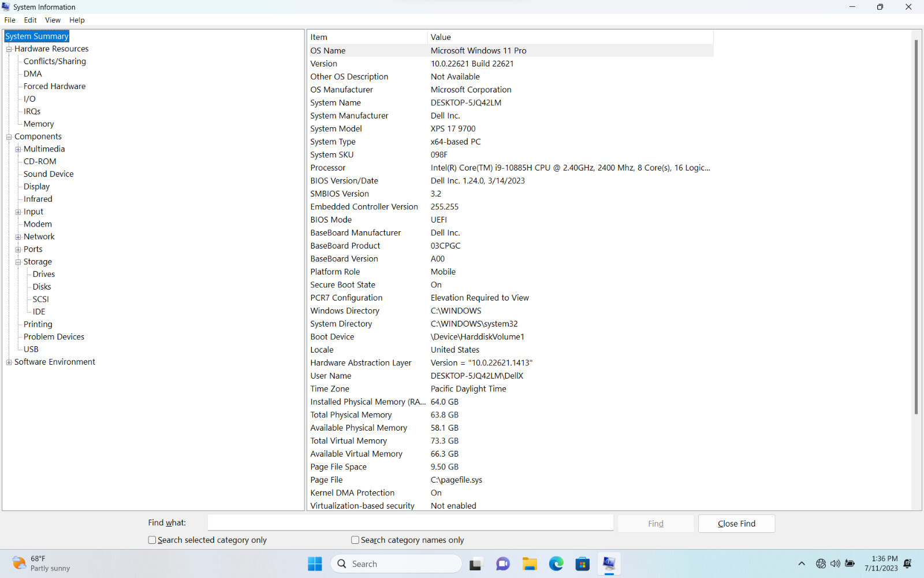Select Disks under Storage
Viewport: 924px width, 578px height.
pyautogui.click(x=42, y=287)
